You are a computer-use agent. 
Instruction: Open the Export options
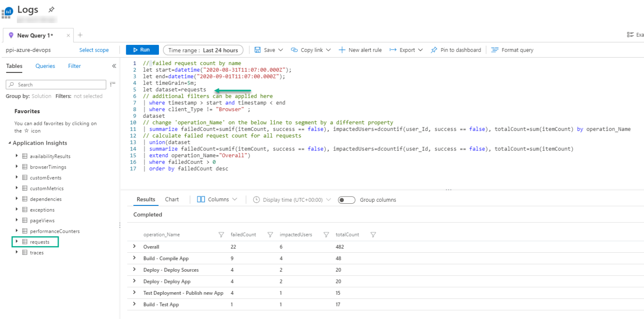point(405,50)
